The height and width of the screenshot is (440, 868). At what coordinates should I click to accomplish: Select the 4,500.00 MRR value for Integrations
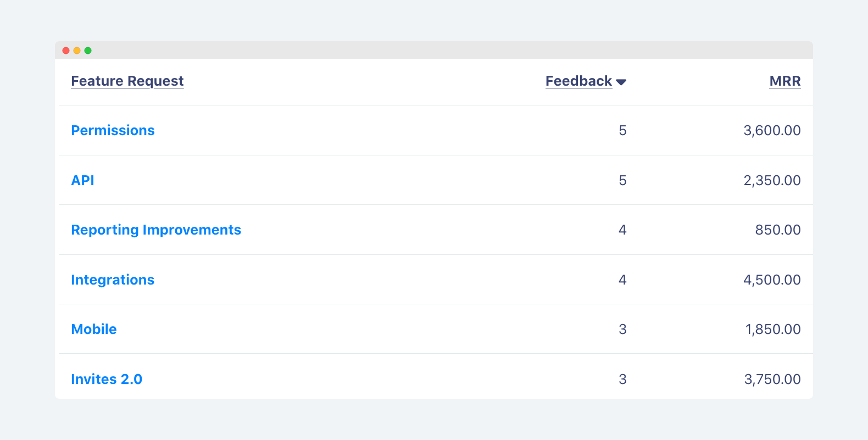click(772, 280)
